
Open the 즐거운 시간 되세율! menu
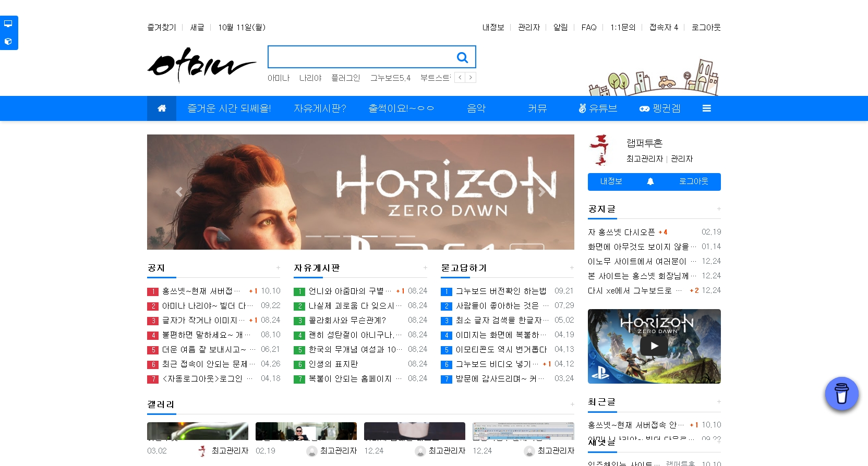point(229,108)
